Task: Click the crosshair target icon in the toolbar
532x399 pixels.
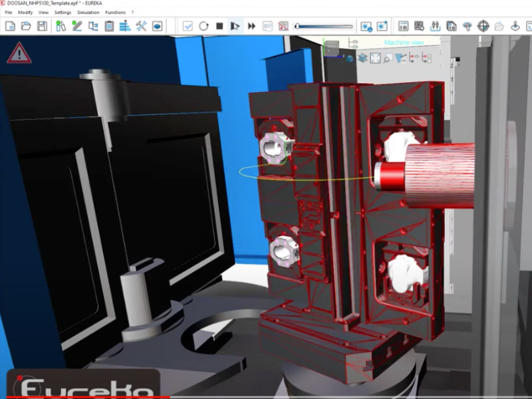Action: click(483, 26)
